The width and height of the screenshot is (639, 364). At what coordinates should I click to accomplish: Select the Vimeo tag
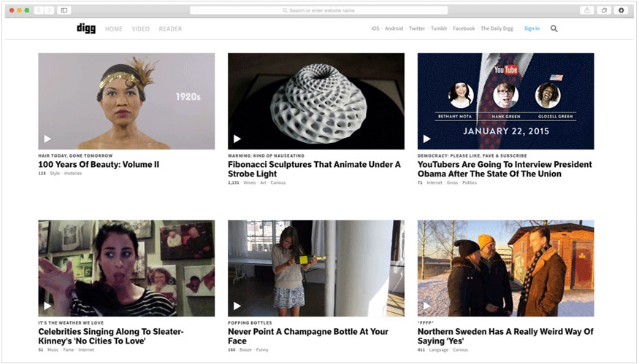250,183
